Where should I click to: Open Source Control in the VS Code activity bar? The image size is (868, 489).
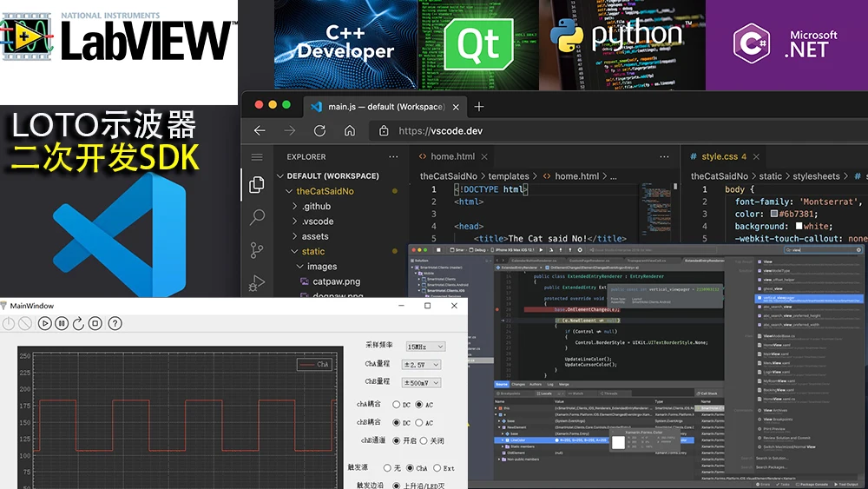257,250
